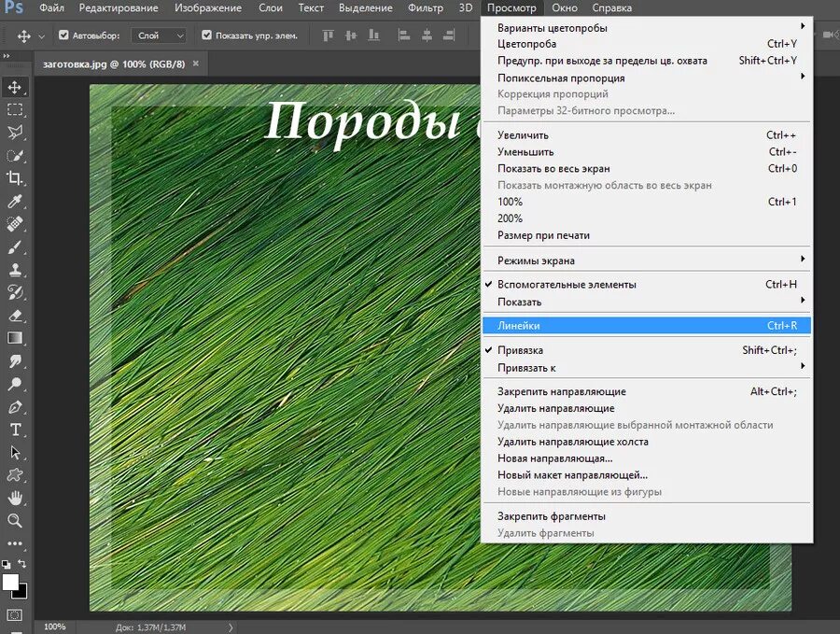Enable Показать упр. элем. option
The width and height of the screenshot is (840, 634).
coord(207,35)
